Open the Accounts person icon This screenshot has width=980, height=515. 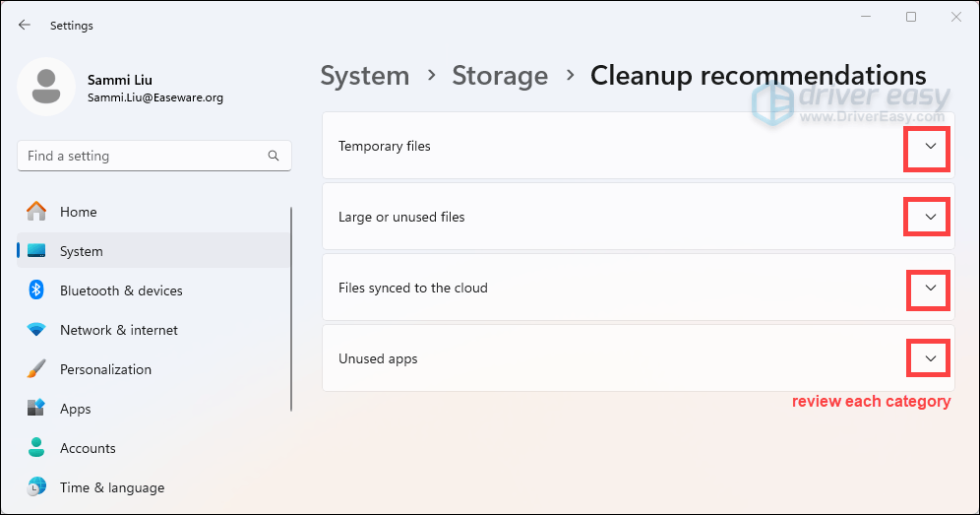pyautogui.click(x=36, y=448)
